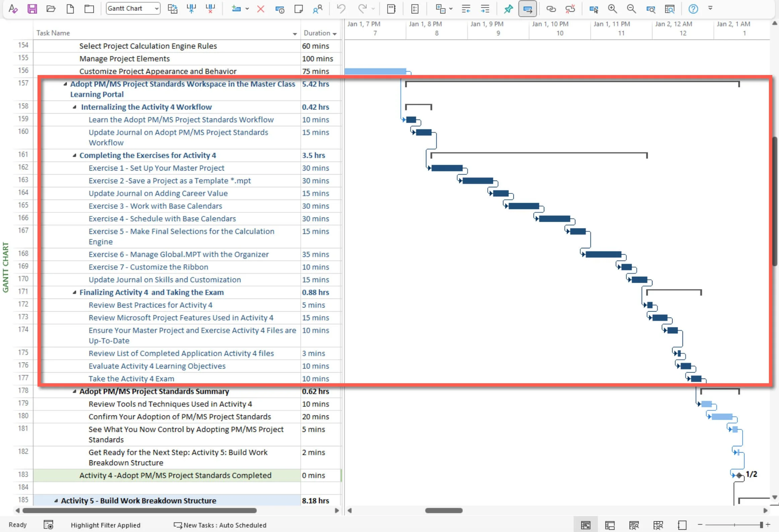
Task: Switch to Gantt Chart view shortcut in status bar
Action: coord(585,525)
